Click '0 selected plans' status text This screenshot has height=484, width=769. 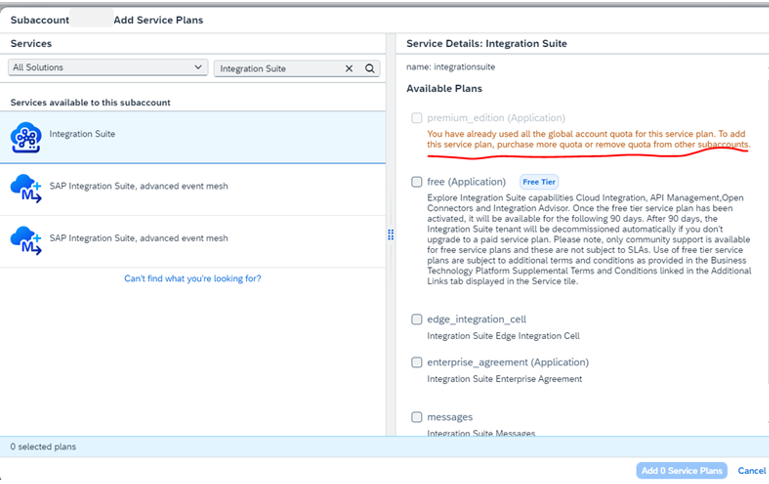(43, 447)
